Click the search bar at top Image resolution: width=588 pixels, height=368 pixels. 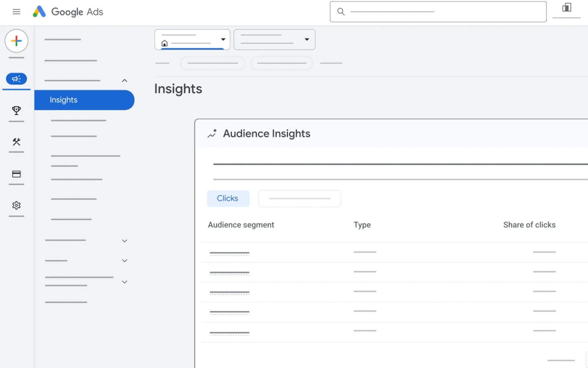click(x=438, y=11)
